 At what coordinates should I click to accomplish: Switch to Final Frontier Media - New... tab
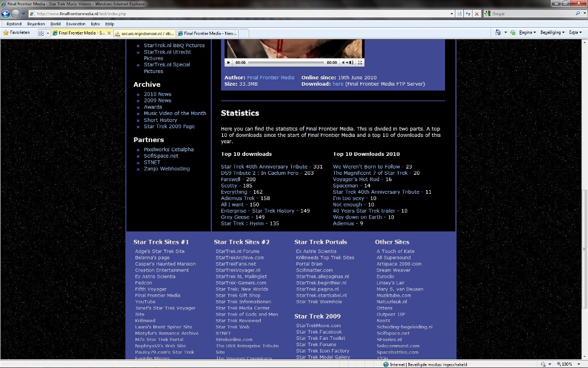[x=207, y=33]
